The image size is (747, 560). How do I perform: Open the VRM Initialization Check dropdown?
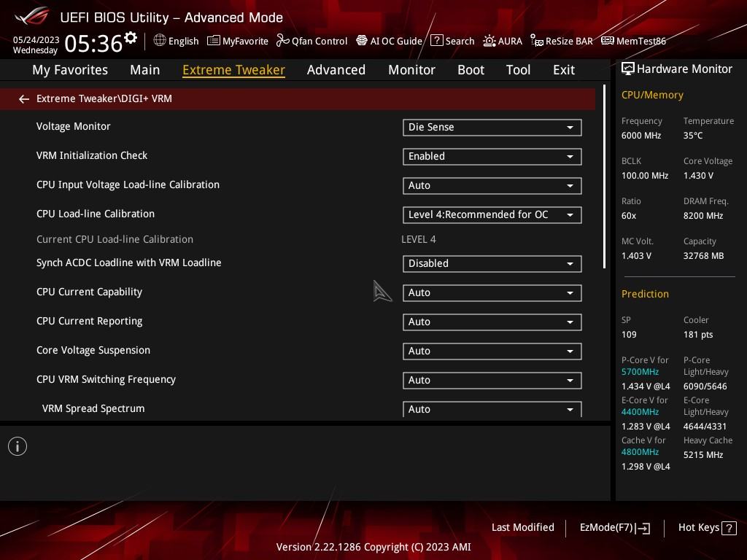click(492, 156)
